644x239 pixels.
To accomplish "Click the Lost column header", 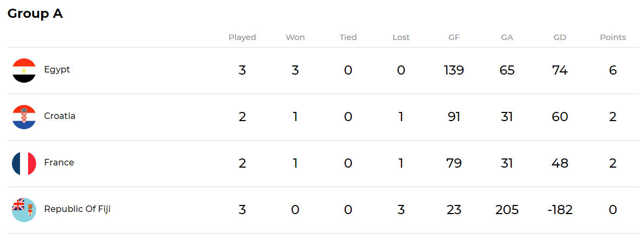I will coord(401,37).
